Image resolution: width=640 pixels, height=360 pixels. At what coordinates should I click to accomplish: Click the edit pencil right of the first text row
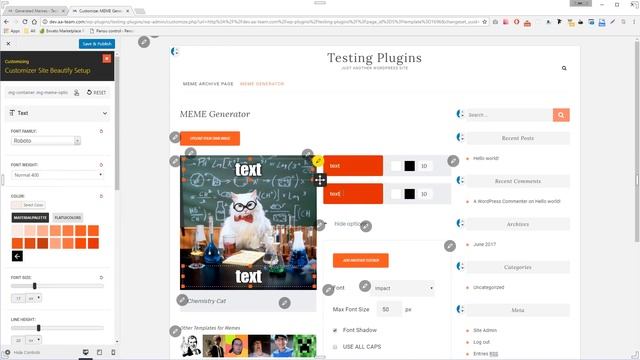pos(453,161)
